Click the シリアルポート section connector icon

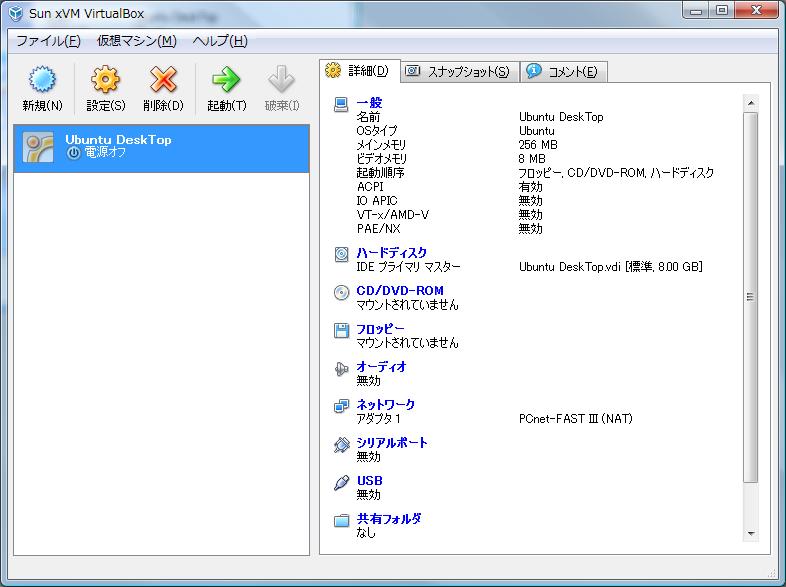click(x=341, y=445)
